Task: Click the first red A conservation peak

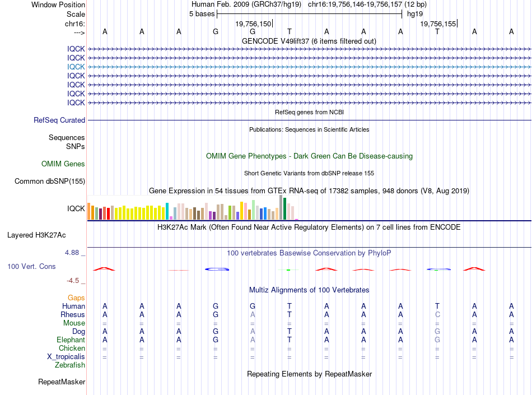Action: (x=104, y=269)
